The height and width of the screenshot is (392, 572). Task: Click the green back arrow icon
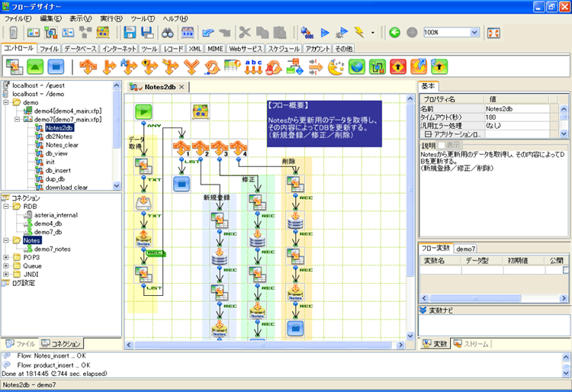click(394, 33)
